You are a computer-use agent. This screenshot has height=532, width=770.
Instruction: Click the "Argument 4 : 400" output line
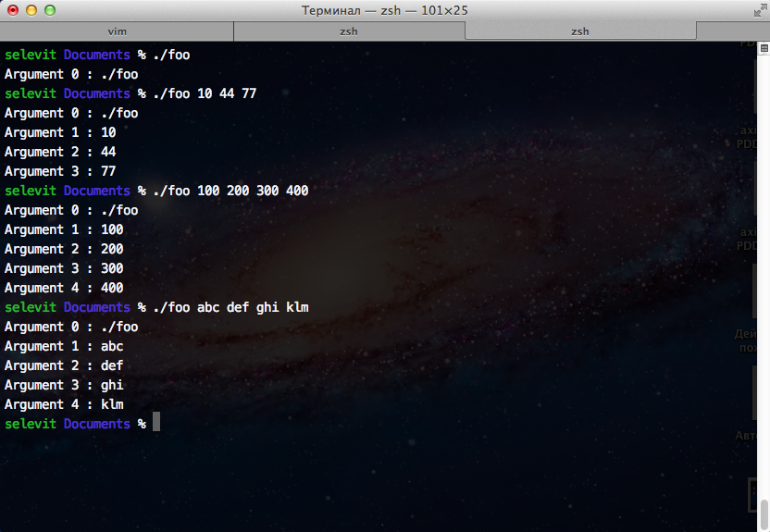click(64, 288)
